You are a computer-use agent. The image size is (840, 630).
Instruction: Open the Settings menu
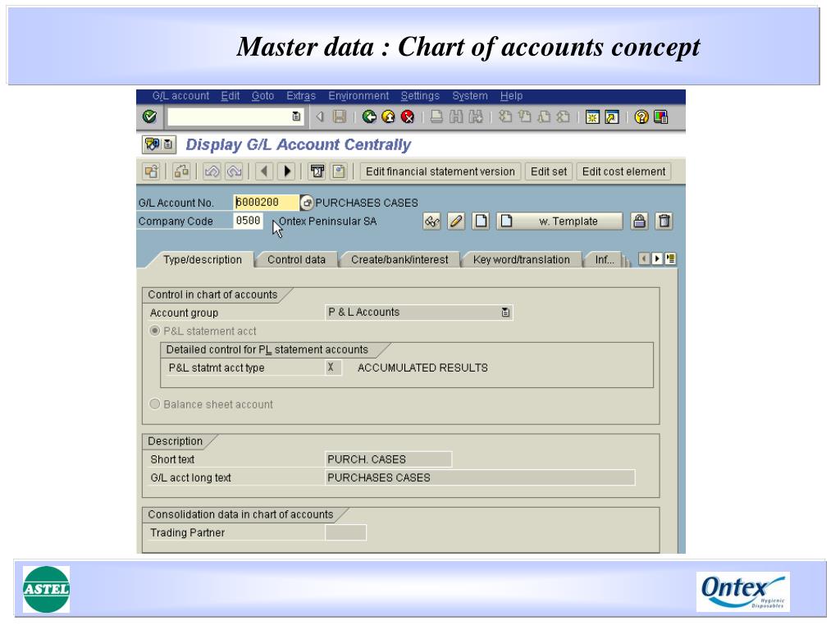coord(420,96)
